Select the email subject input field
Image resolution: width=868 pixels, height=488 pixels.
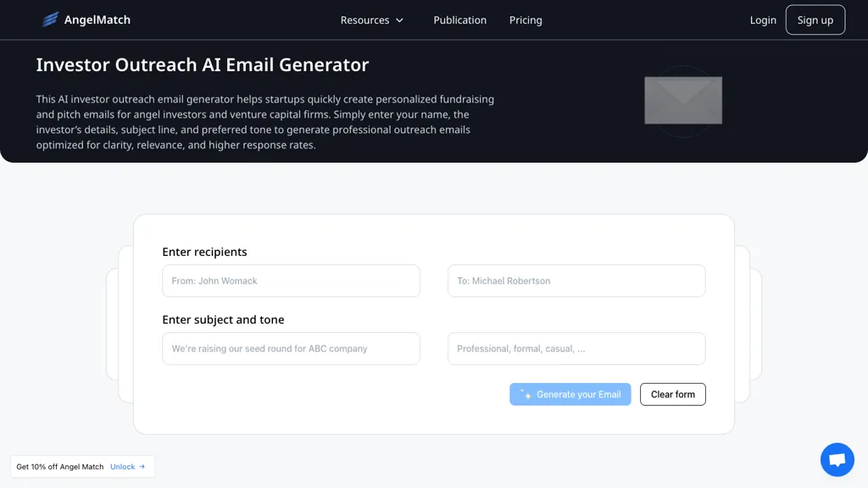point(291,349)
